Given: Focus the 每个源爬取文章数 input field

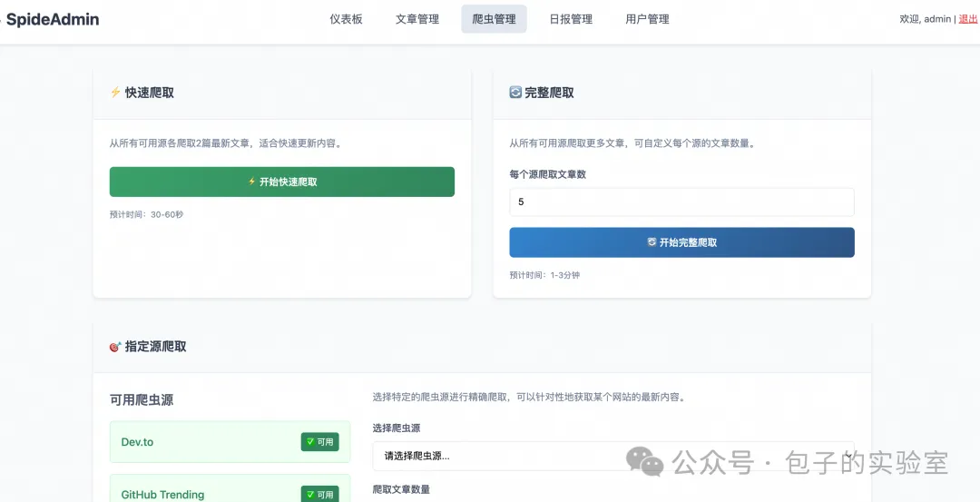Looking at the screenshot, I should pos(681,202).
